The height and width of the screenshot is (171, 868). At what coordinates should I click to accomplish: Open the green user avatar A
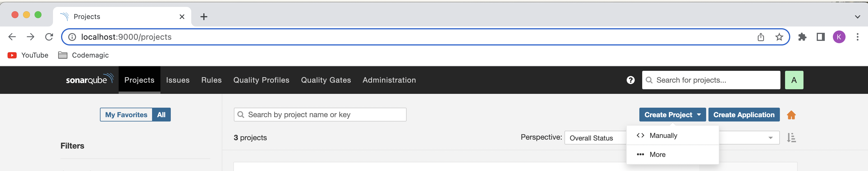[x=794, y=80]
